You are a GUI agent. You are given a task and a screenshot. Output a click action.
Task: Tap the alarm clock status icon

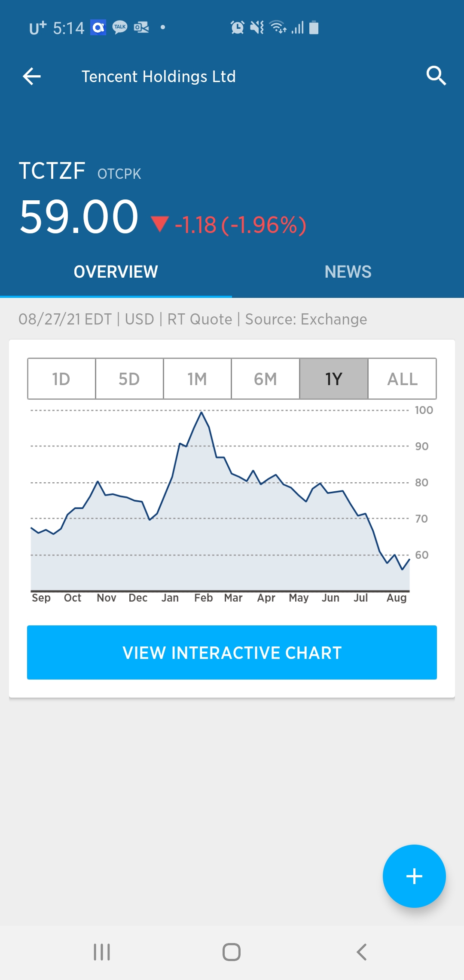237,28
